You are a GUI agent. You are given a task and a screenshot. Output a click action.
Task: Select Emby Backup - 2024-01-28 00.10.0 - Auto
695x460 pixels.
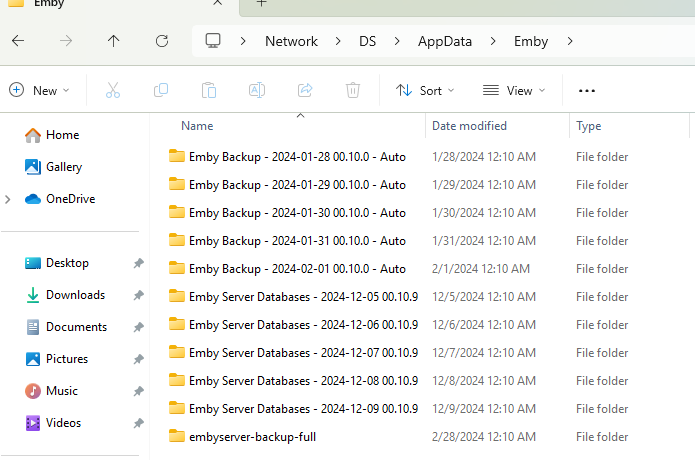(x=287, y=157)
